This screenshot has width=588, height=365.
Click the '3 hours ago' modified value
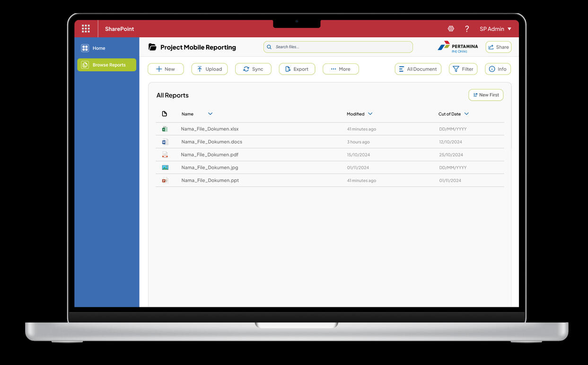358,142
